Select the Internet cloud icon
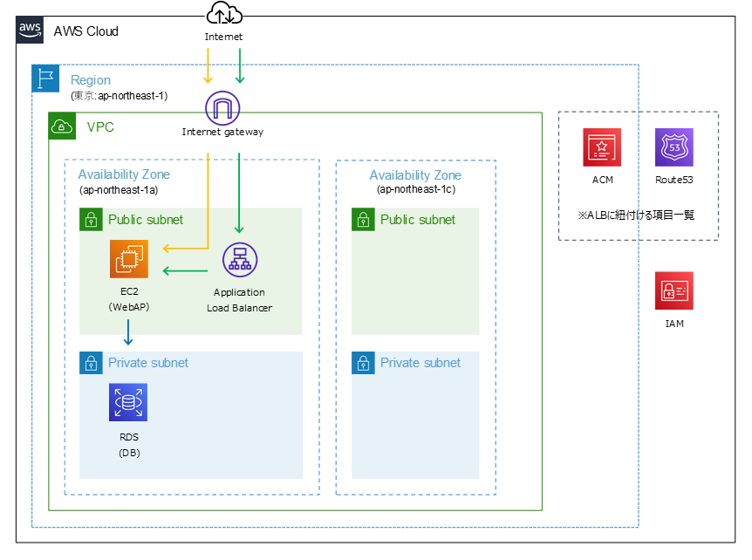Screen dimensions: 752x560 coord(224,13)
